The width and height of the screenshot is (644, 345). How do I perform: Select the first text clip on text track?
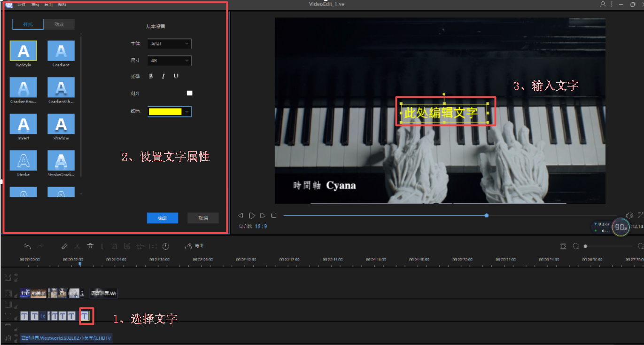pos(24,316)
